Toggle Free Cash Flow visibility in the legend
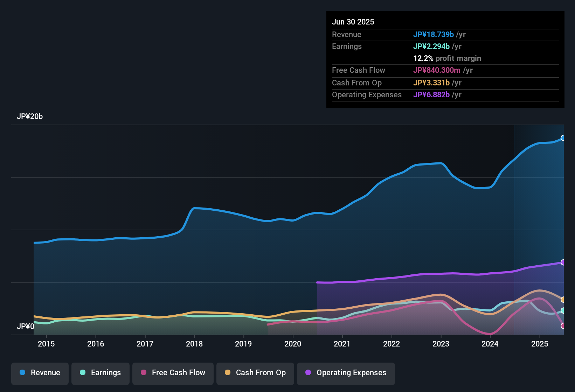The height and width of the screenshot is (392, 575). 173,373
